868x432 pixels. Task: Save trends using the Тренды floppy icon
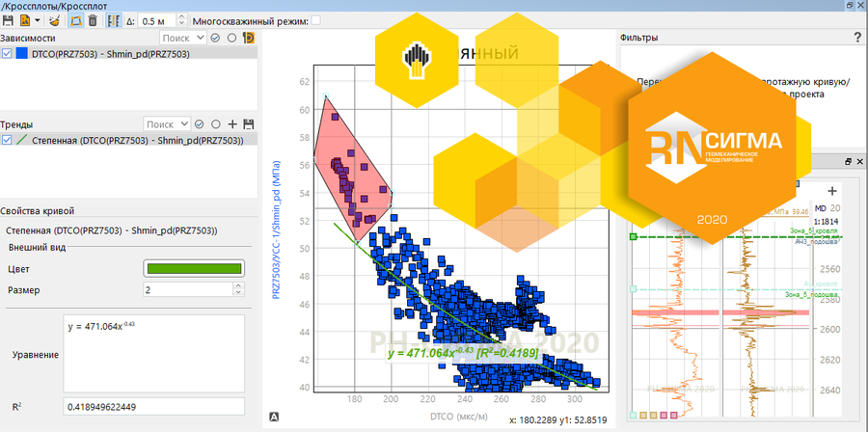click(248, 124)
